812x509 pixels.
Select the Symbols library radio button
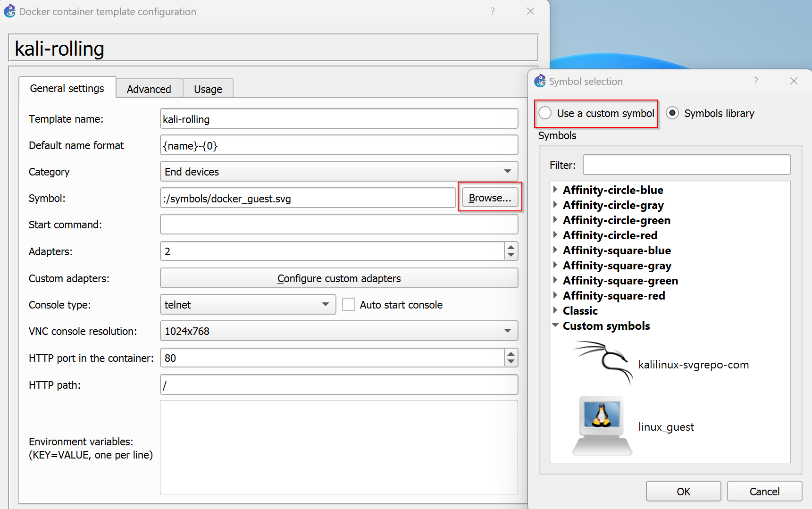click(672, 113)
